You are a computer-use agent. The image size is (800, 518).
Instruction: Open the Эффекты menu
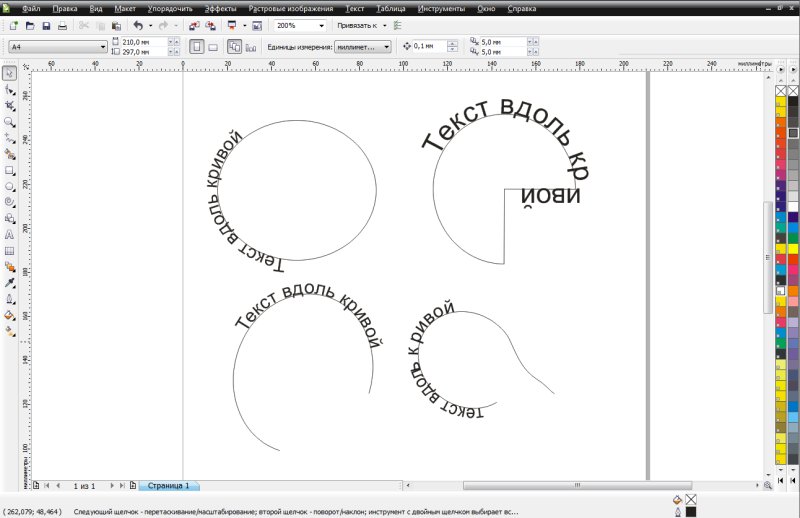click(x=220, y=8)
